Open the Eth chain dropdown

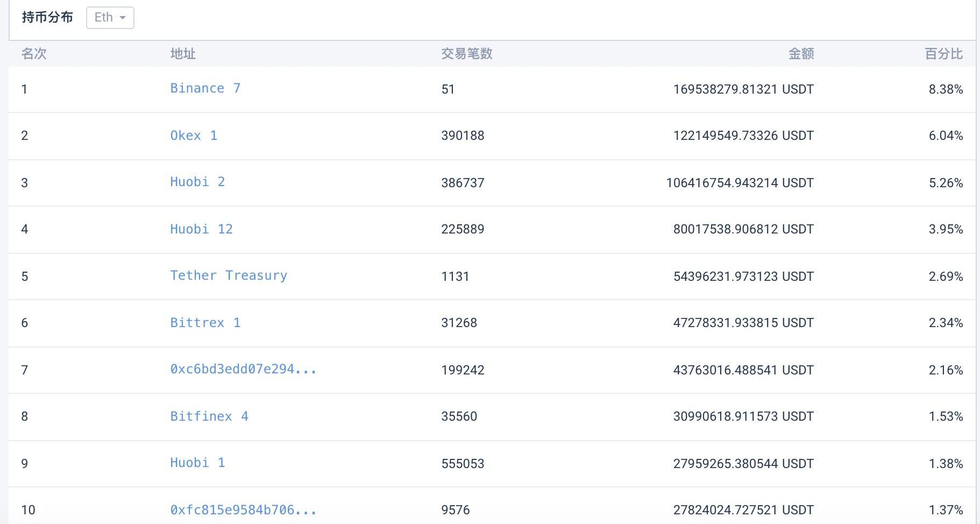110,18
